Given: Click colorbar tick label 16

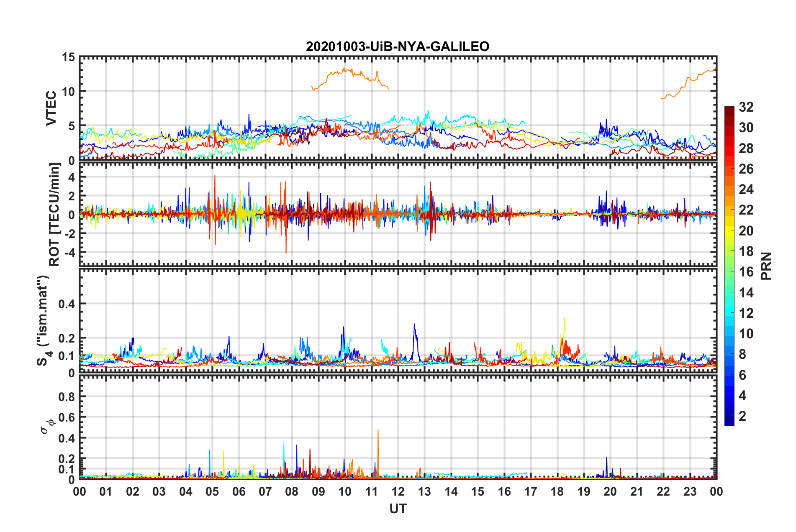Looking at the screenshot, I should 746,272.
